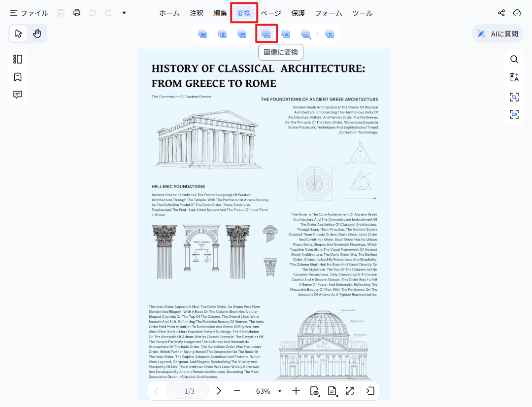
Task: Click the 1/3 page number field
Action: (x=188, y=391)
